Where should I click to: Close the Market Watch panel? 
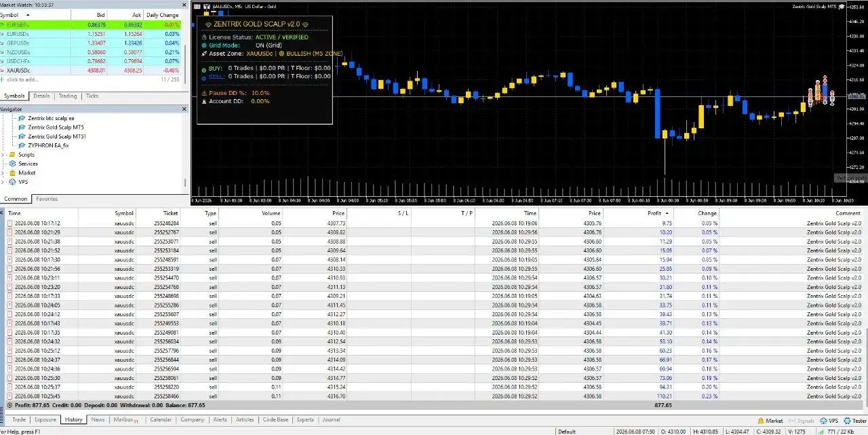pos(184,5)
